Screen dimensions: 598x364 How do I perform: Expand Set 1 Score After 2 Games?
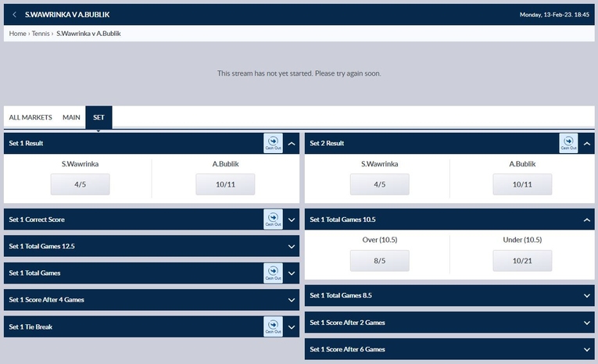587,323
